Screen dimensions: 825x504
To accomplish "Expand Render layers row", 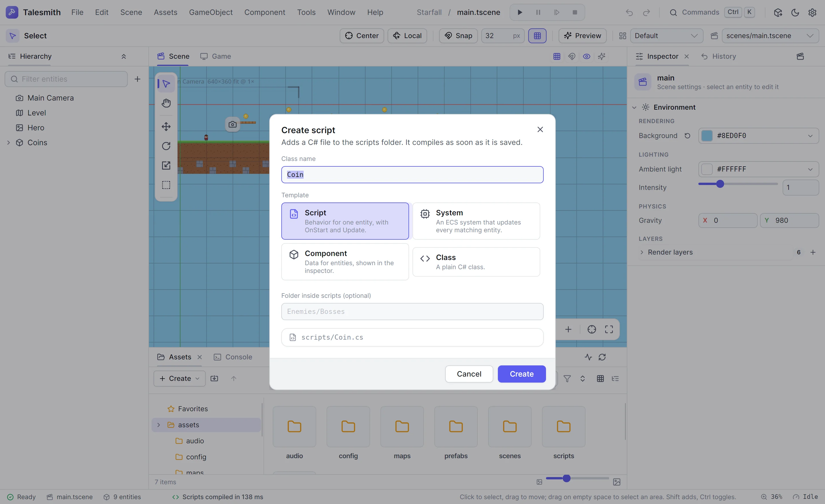I will point(642,252).
